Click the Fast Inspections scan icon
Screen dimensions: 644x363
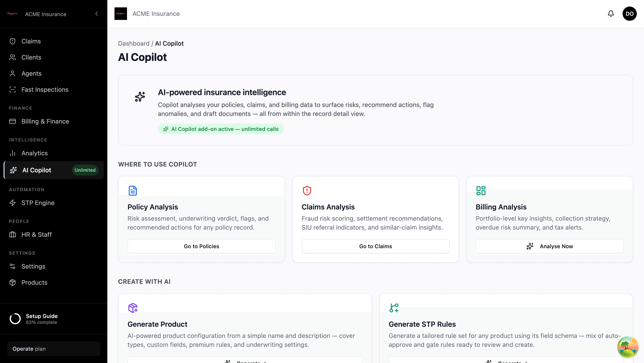pos(13,90)
